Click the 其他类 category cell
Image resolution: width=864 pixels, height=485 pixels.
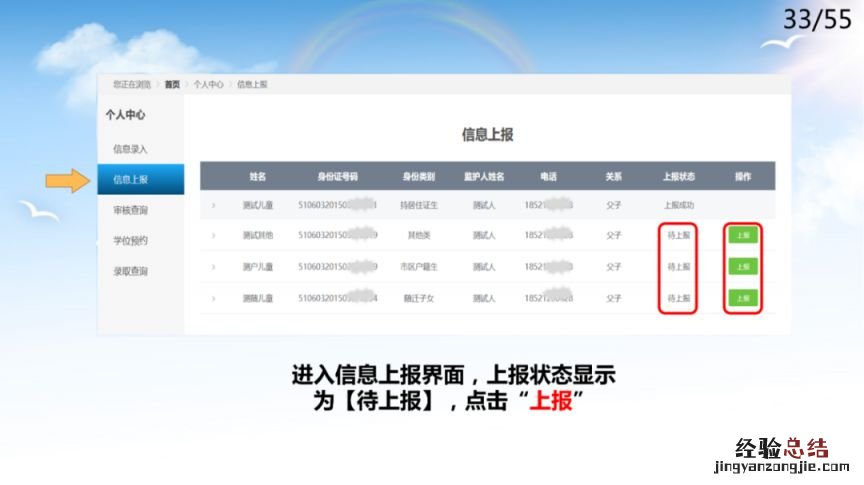tap(419, 235)
